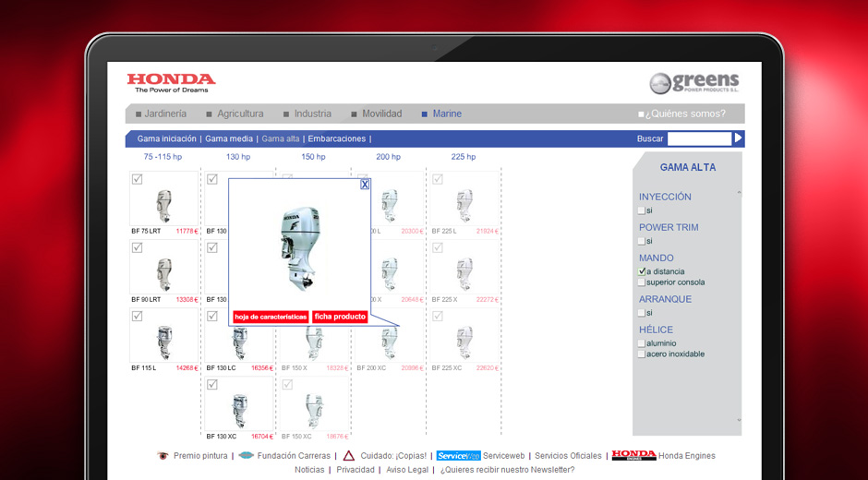Open the BF 75 LRT motor image
This screenshot has width=868, height=480.
[163, 206]
